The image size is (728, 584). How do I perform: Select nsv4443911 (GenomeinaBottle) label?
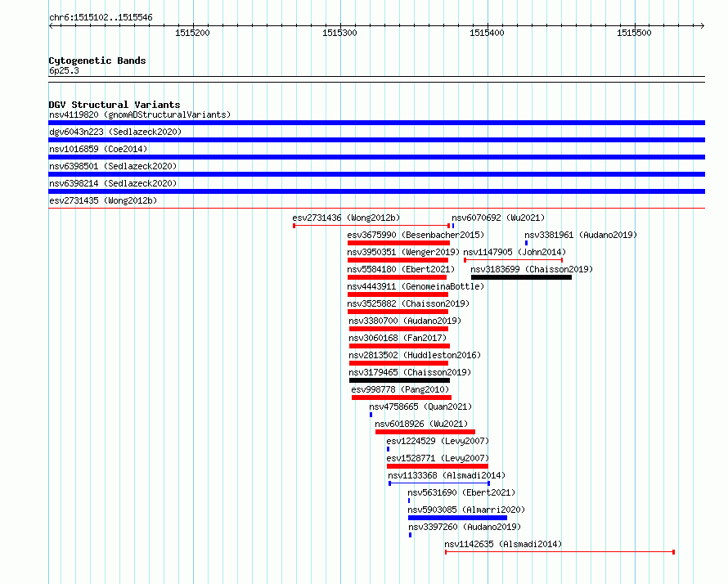click(x=416, y=286)
